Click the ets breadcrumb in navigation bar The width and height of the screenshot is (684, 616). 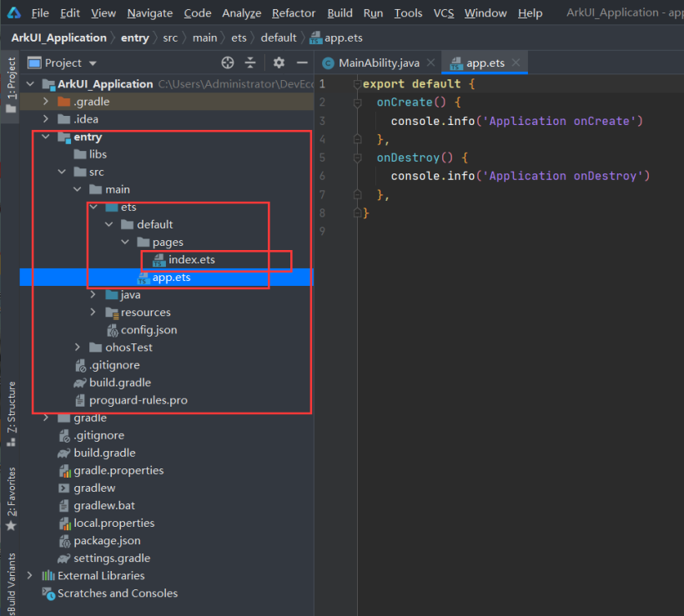pos(239,38)
